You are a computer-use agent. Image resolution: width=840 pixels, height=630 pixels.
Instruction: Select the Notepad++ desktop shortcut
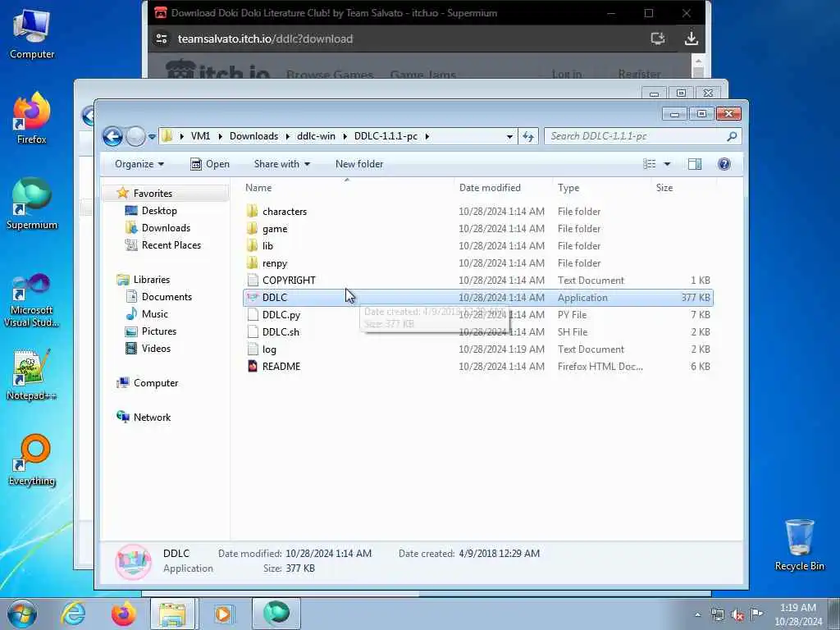tap(32, 375)
